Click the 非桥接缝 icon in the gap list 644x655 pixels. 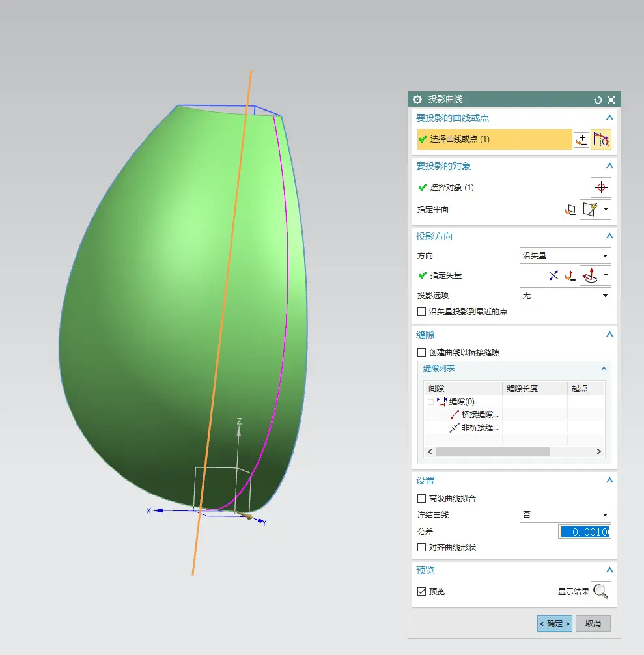455,427
